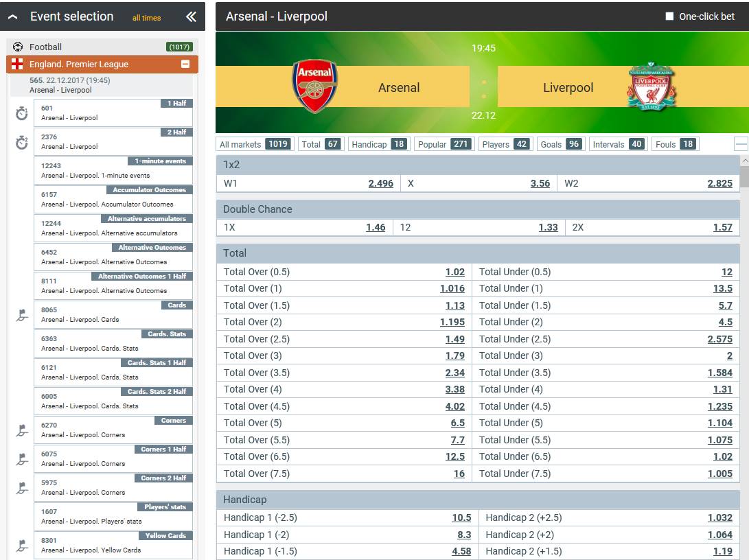
Task: Collapse all markets with the minus button beside the tabs
Action: pyautogui.click(x=741, y=143)
